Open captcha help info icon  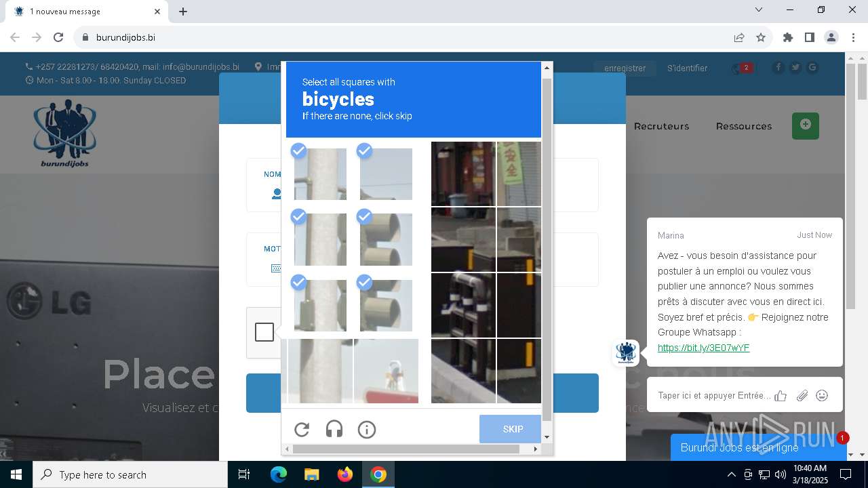coord(367,430)
